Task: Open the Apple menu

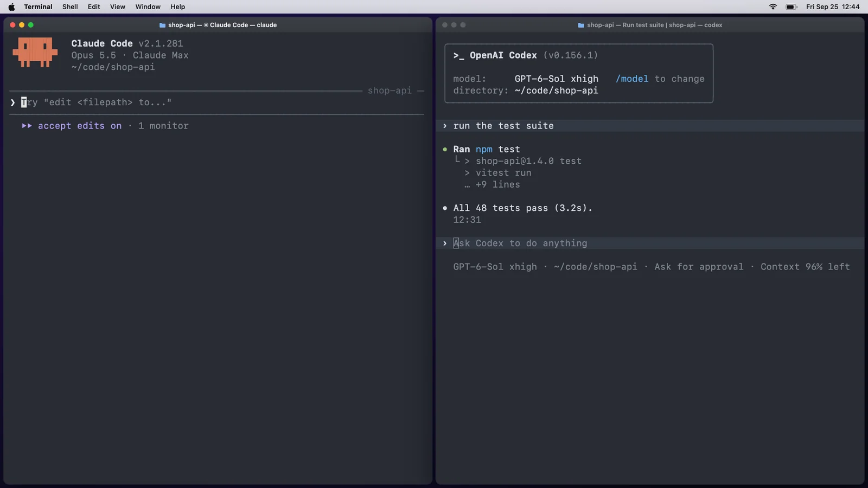Action: [11, 7]
